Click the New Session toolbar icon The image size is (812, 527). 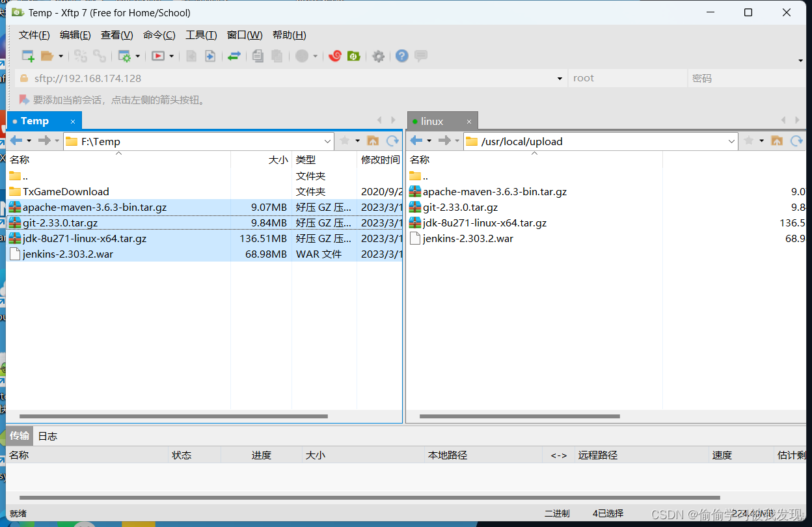[28, 56]
